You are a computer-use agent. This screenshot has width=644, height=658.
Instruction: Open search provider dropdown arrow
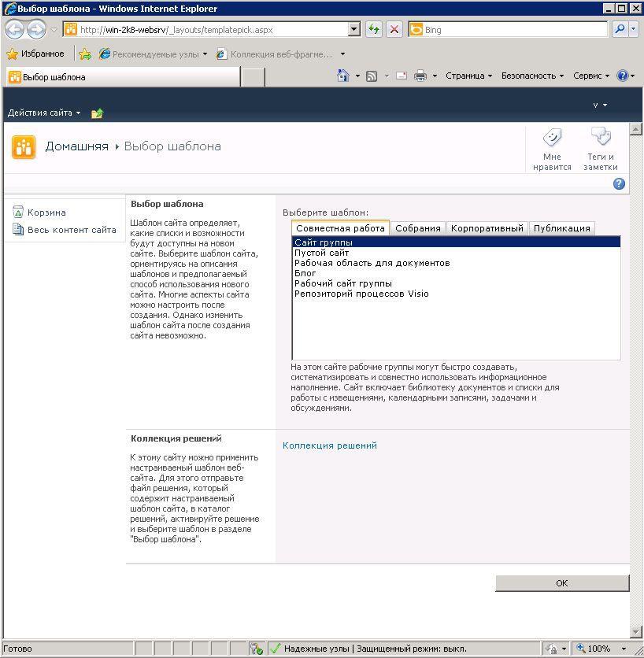click(634, 30)
